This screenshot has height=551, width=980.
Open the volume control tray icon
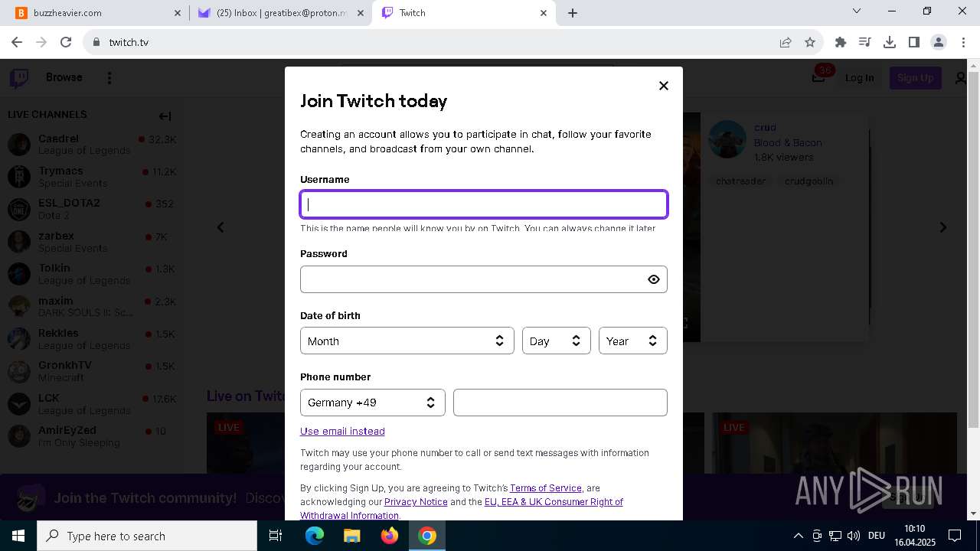(x=854, y=536)
